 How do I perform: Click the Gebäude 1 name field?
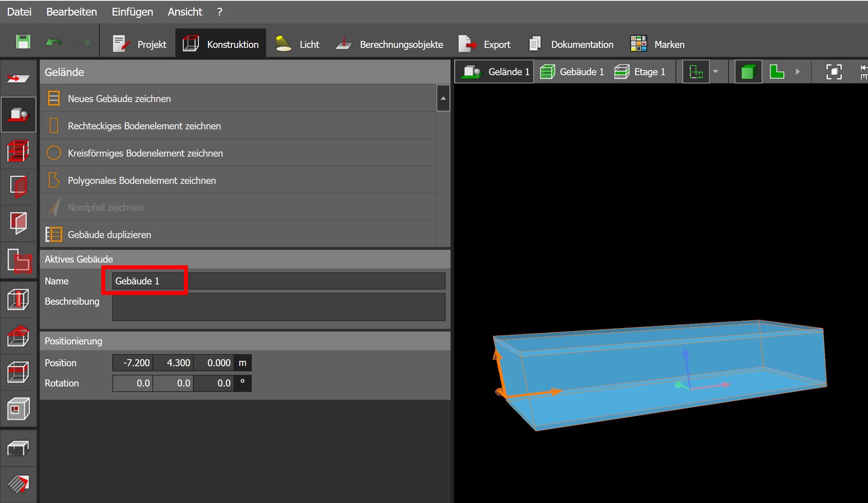pyautogui.click(x=278, y=281)
